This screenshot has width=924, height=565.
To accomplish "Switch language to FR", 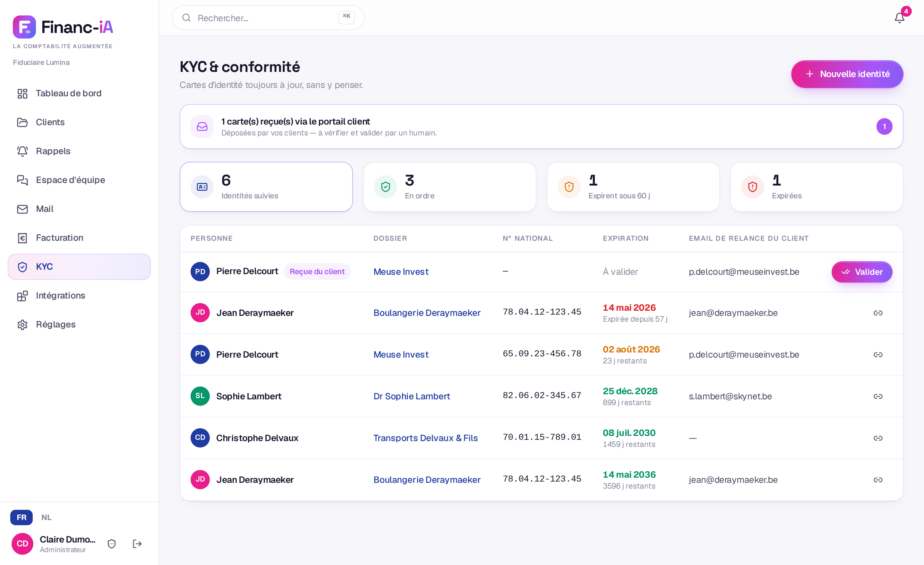I will (21, 517).
